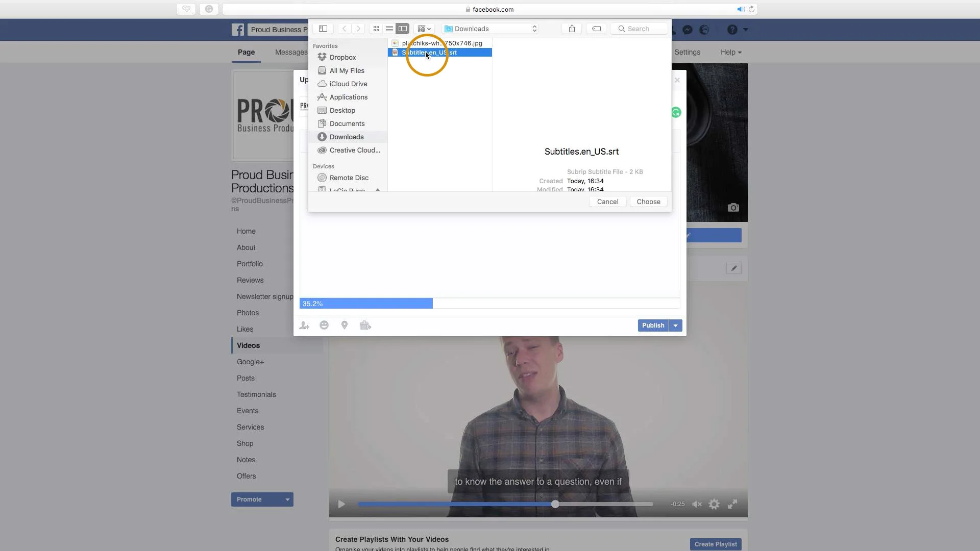Select Desktop in the Favorites sidebar
Image resolution: width=980 pixels, height=551 pixels.
click(342, 110)
